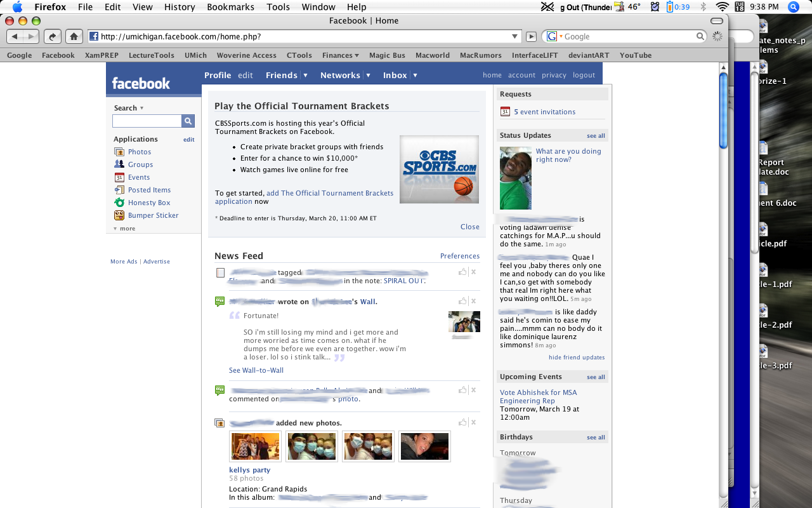Open Vote Abhishek for MSA Engineering Rep event
This screenshot has height=508, width=812.
point(539,396)
